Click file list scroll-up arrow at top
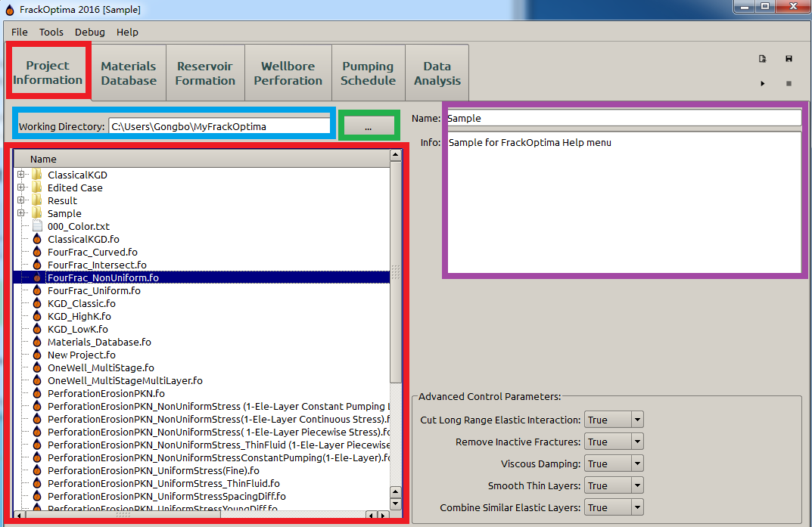This screenshot has width=812, height=527. click(x=396, y=155)
